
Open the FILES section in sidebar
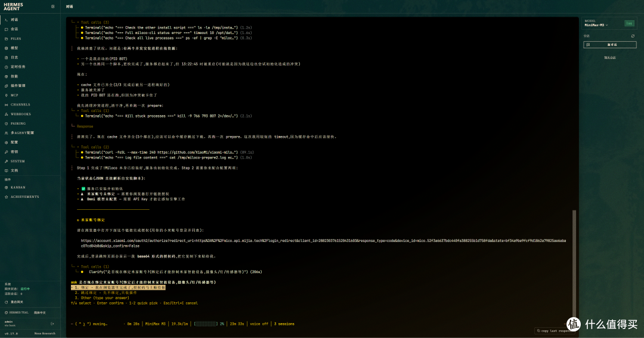pyautogui.click(x=30, y=39)
